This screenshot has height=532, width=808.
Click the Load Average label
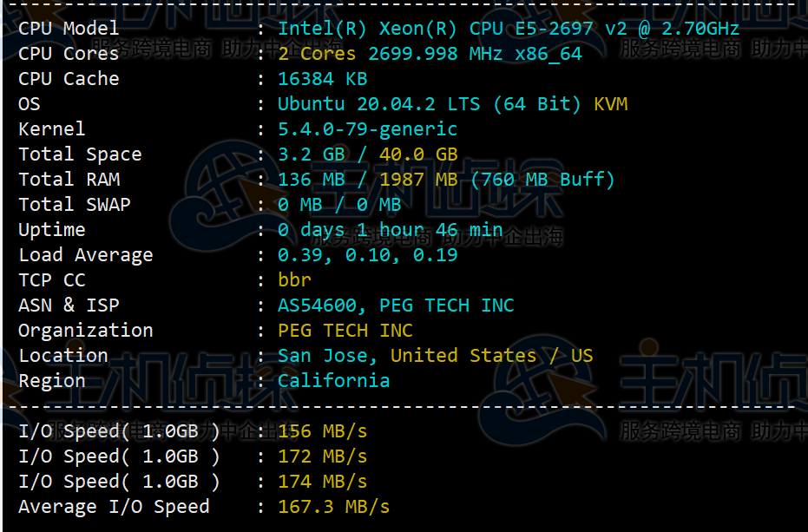pos(86,255)
